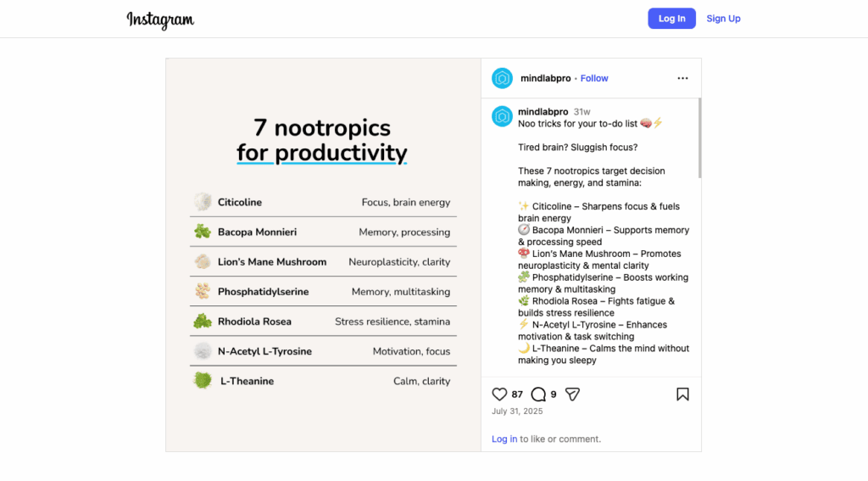
Task: Click mindlabpro avatar beside the caption
Action: pyautogui.click(x=502, y=116)
